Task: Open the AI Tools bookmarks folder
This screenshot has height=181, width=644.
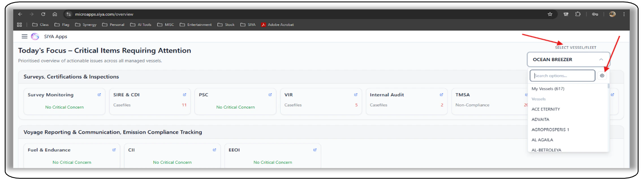Action: click(x=141, y=25)
